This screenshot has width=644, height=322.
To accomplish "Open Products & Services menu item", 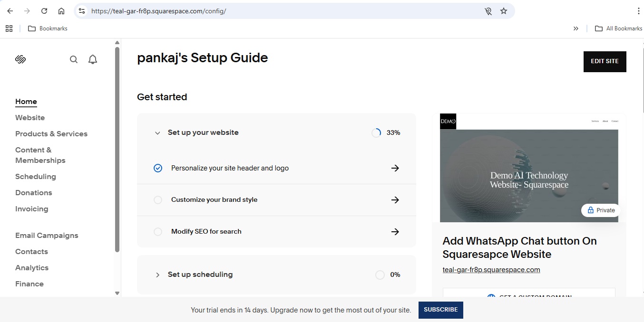I will (51, 134).
